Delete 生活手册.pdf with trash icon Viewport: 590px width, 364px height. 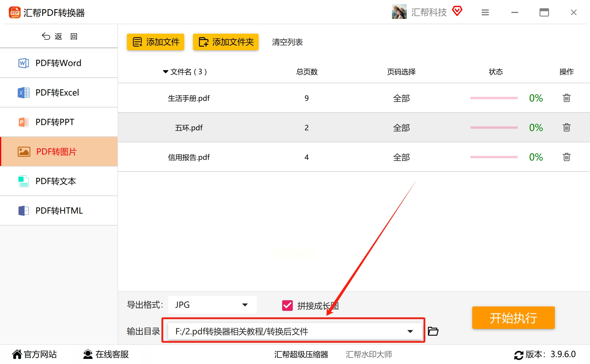coord(566,98)
